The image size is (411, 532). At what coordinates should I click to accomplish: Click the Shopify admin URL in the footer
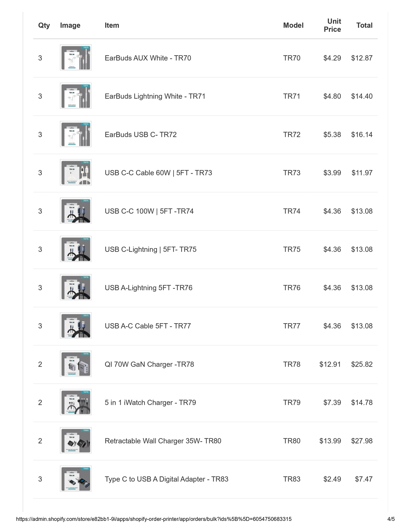tap(154, 519)
